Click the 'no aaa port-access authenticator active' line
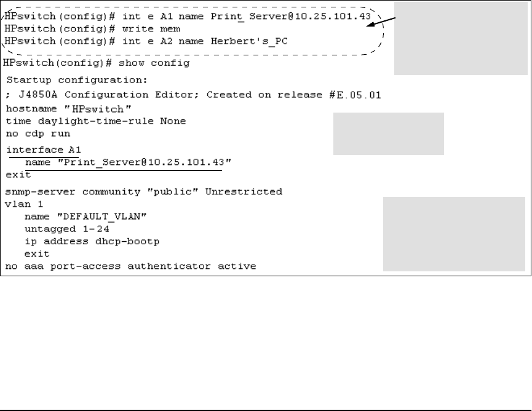The image size is (532, 411). pyautogui.click(x=130, y=266)
